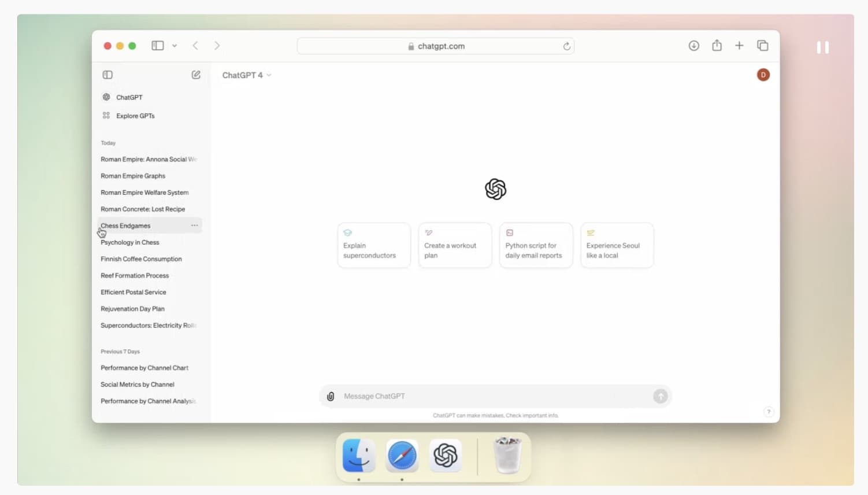Click the Message ChatGPT input field

[x=491, y=396]
